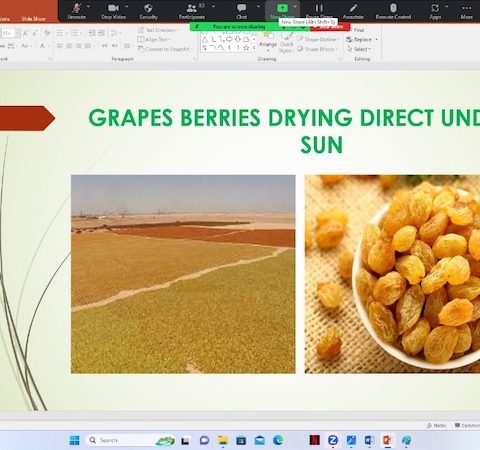Select the raisin drying field picture

(x=183, y=274)
